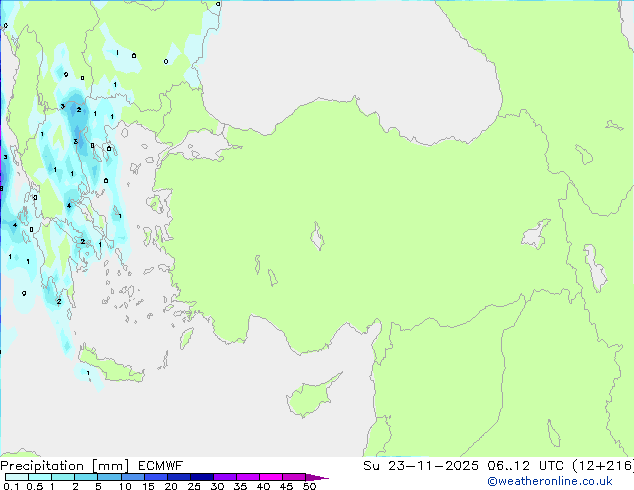
Task: Click the '0.1' legend scale value
Action: tap(11, 486)
